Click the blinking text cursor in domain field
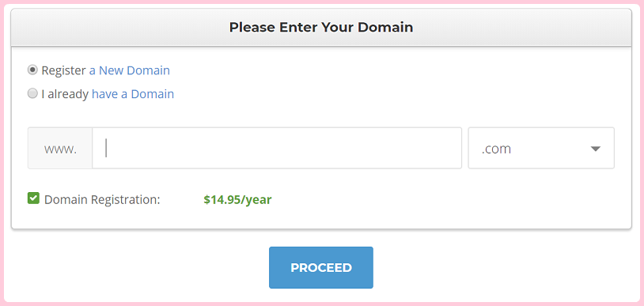This screenshot has height=306, width=644. pos(106,148)
